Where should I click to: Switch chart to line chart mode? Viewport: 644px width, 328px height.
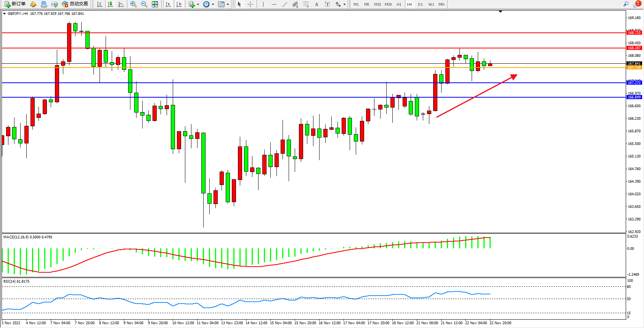[x=121, y=4]
